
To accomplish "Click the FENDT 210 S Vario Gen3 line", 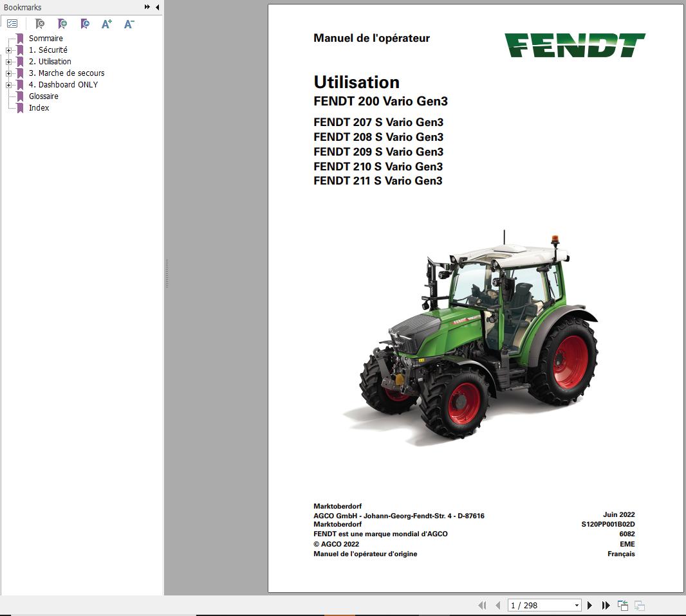I will [x=378, y=167].
